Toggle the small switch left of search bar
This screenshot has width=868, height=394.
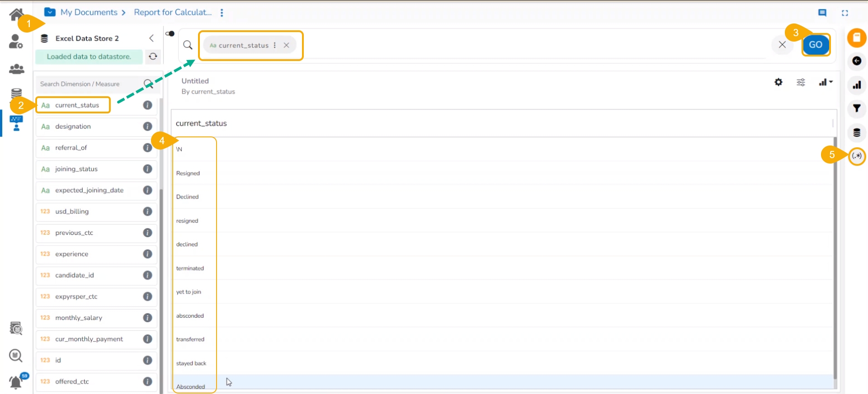point(170,33)
